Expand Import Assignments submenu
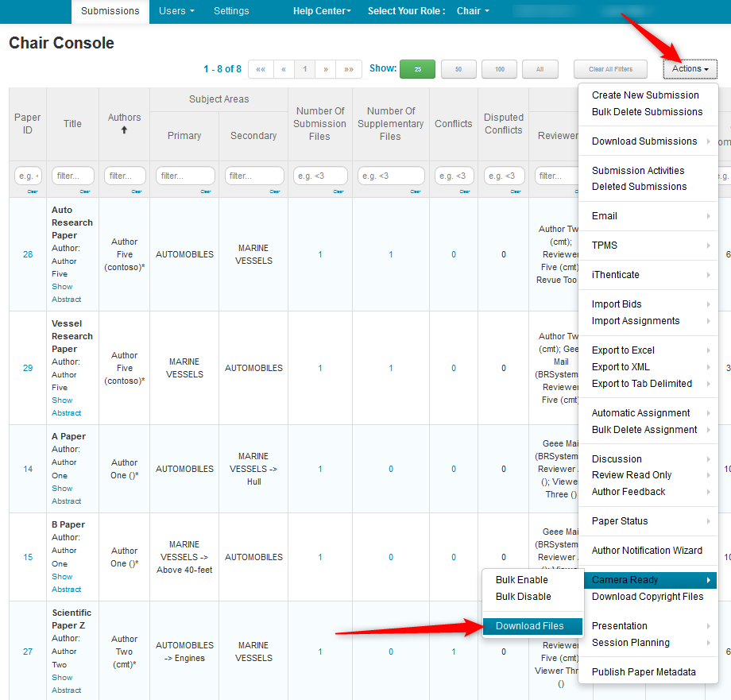731x700 pixels. 648,321
